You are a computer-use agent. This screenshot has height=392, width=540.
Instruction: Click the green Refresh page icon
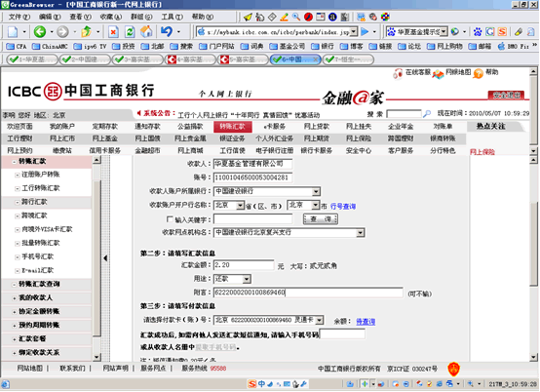coord(130,32)
